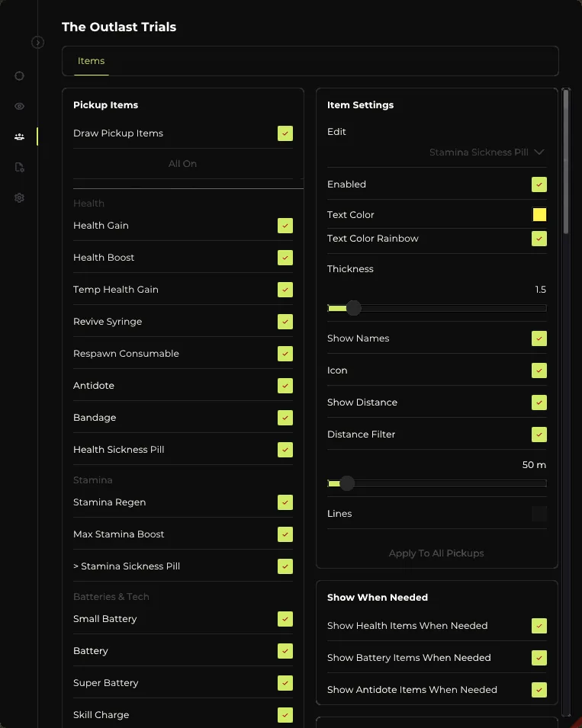Toggle Antidote checkbox
582x728 pixels.
click(x=285, y=386)
